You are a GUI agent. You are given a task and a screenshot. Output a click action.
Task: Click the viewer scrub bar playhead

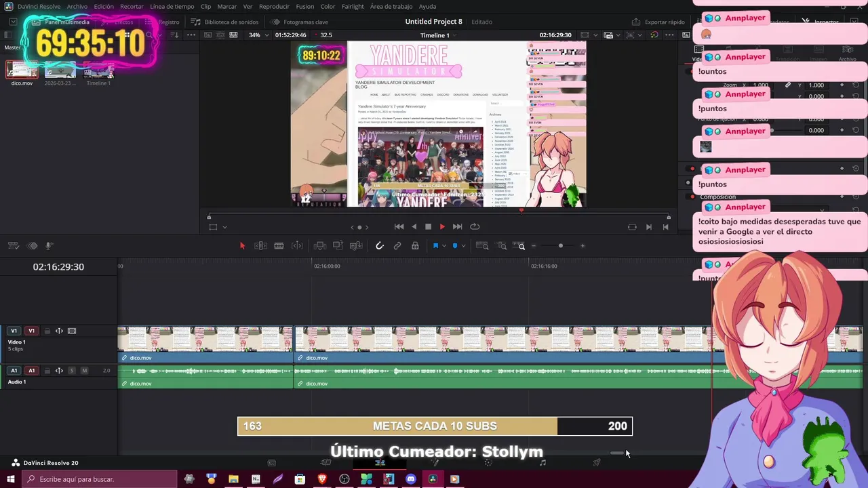click(521, 211)
